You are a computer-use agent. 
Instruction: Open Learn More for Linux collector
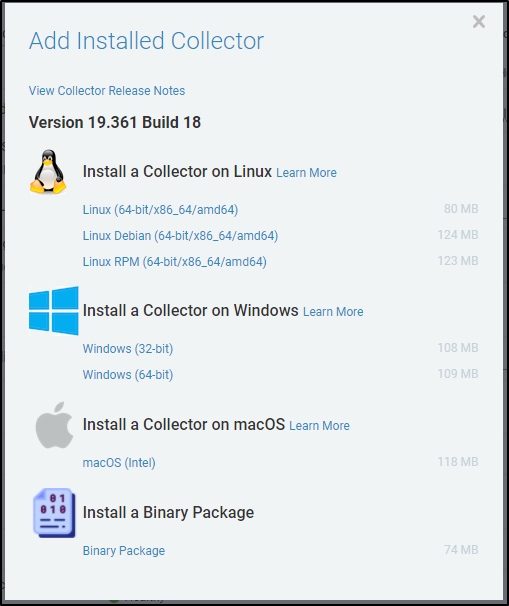306,173
